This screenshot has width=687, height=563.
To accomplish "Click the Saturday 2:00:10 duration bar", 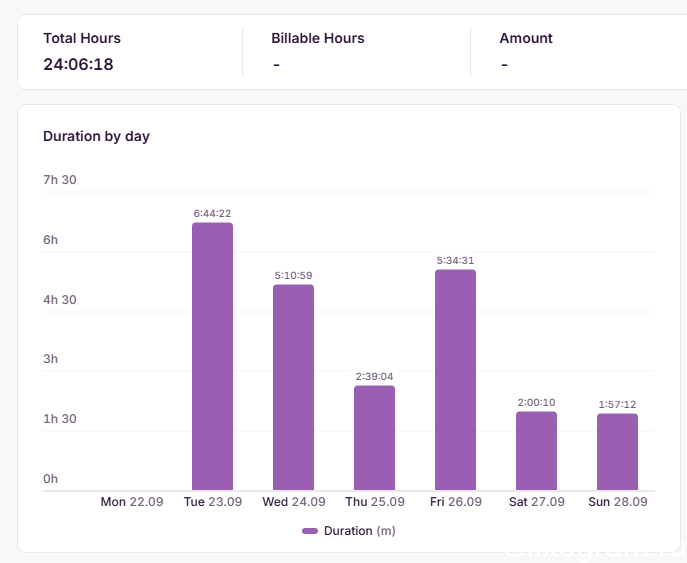I will (536, 451).
